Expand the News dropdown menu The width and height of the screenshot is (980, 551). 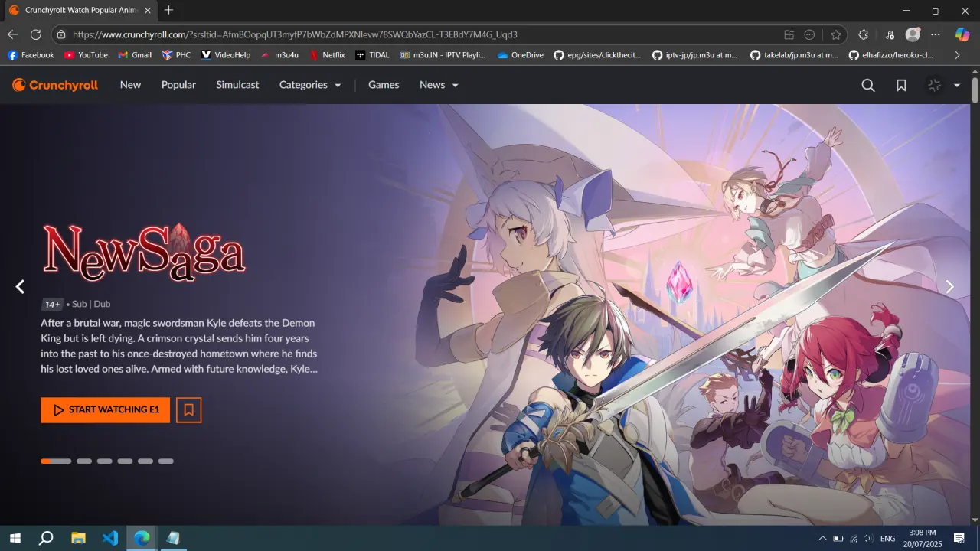439,85
